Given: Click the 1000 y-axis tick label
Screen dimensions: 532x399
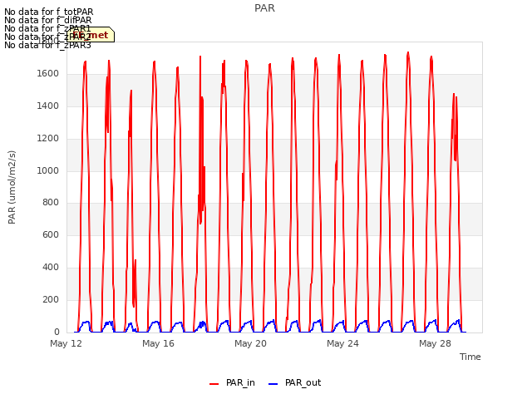Looking at the screenshot, I should [48, 170].
